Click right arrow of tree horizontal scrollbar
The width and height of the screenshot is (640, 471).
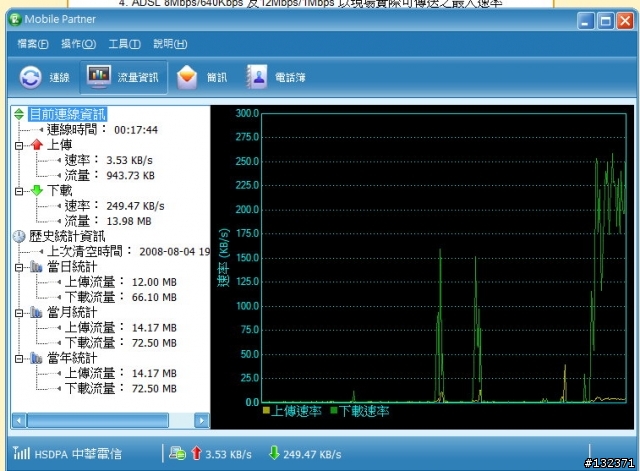coord(202,420)
